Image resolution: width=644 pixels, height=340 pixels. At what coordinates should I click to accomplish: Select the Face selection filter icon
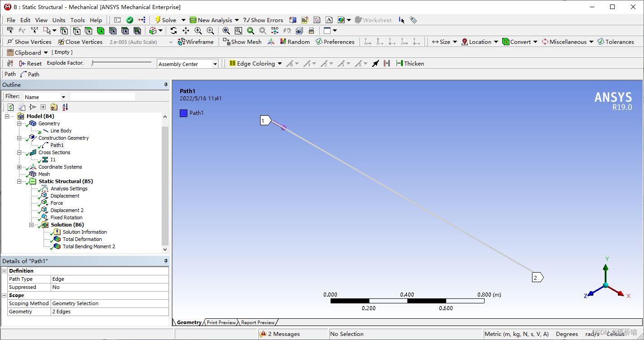click(89, 31)
